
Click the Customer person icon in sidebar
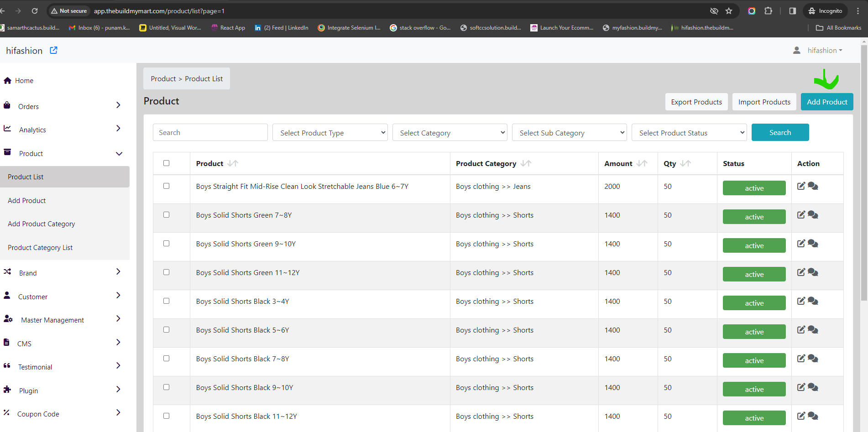[x=7, y=296]
